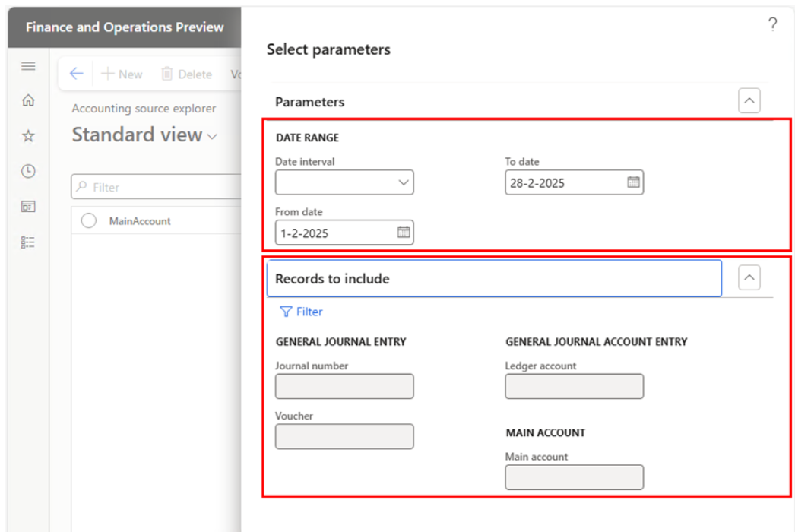
Task: Open Modules list icon in sidebar
Action: coord(28,242)
